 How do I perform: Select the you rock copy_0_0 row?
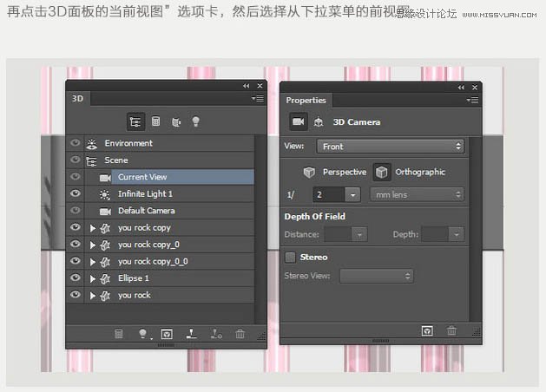[160, 262]
